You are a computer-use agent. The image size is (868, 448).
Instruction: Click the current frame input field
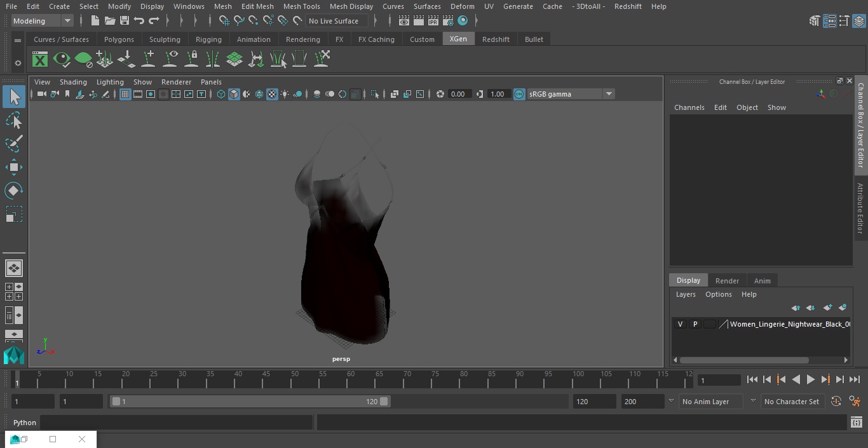[x=719, y=381]
